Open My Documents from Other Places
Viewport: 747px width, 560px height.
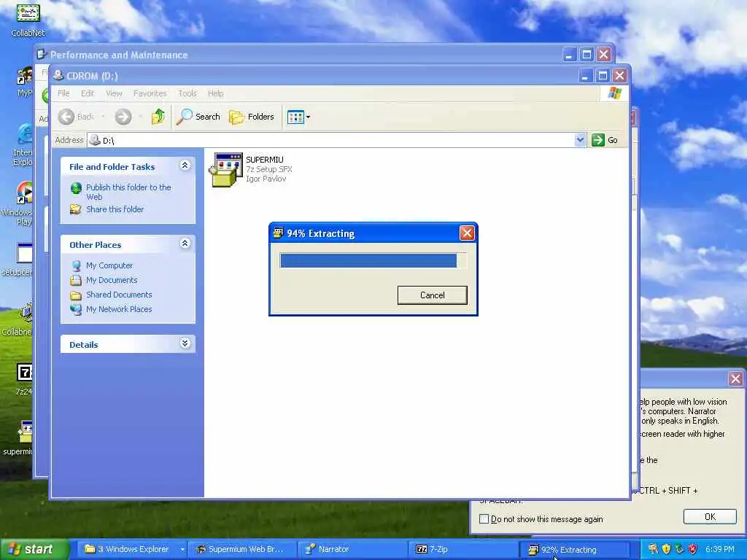112,280
